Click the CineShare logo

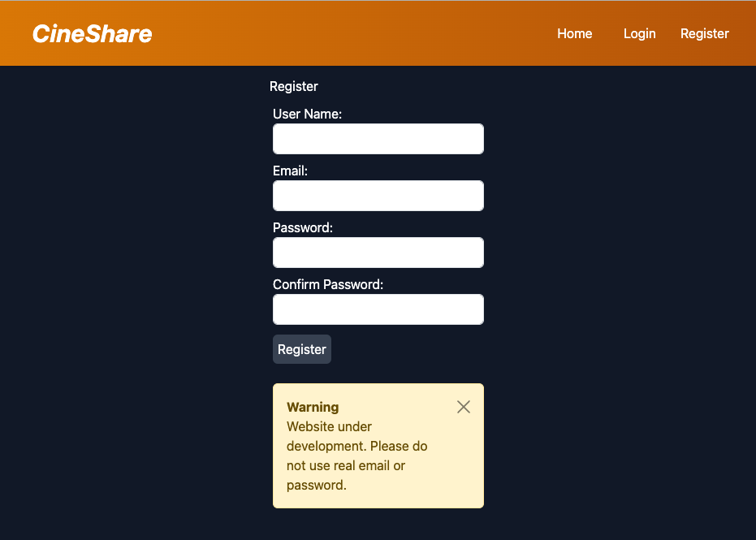point(92,34)
